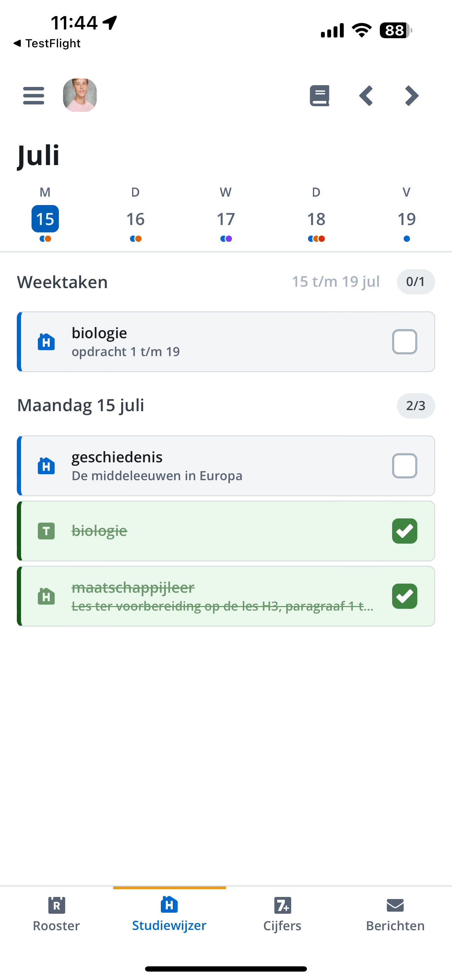The image size is (452, 980).
Task: Open the Berichten envelope icon
Action: tap(395, 905)
